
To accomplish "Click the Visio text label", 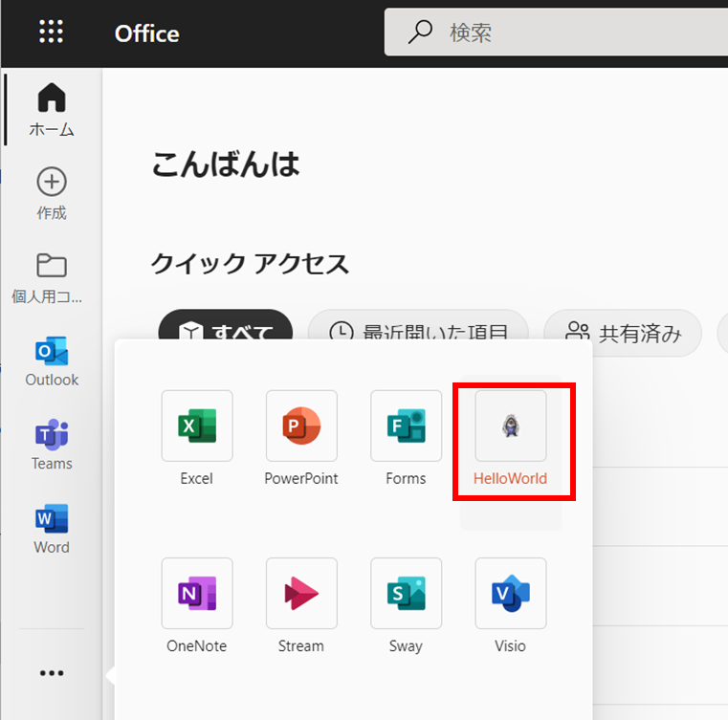I will (510, 645).
